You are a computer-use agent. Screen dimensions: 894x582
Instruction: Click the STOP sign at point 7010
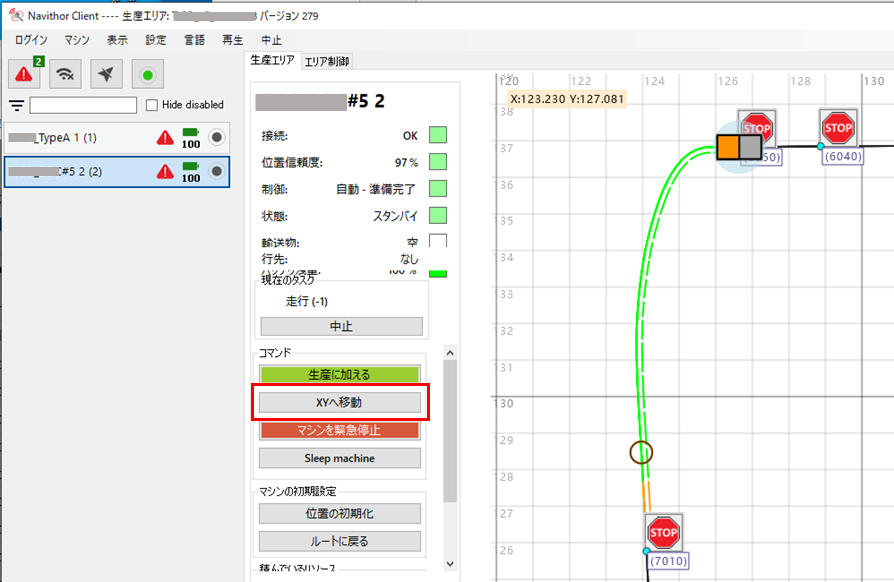(x=663, y=533)
